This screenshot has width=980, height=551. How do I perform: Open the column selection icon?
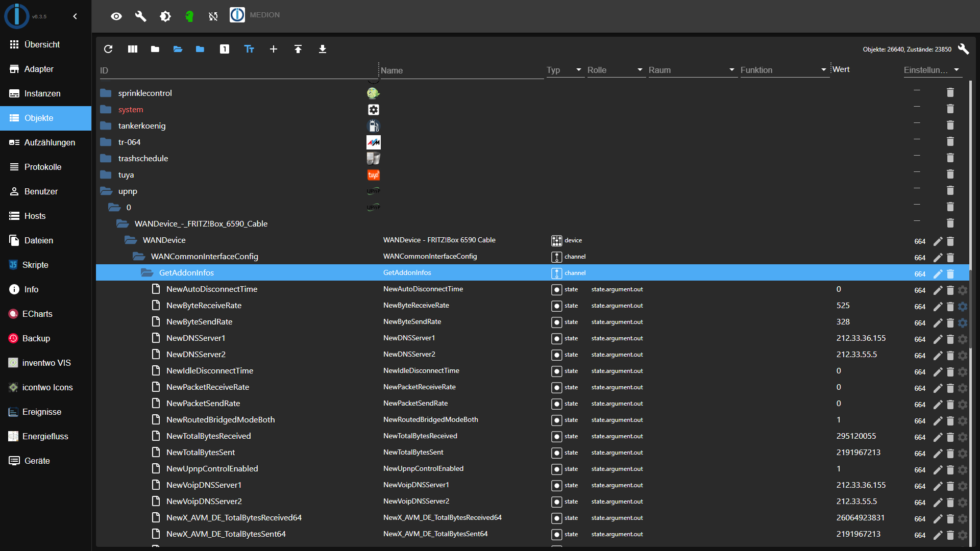pos(133,49)
